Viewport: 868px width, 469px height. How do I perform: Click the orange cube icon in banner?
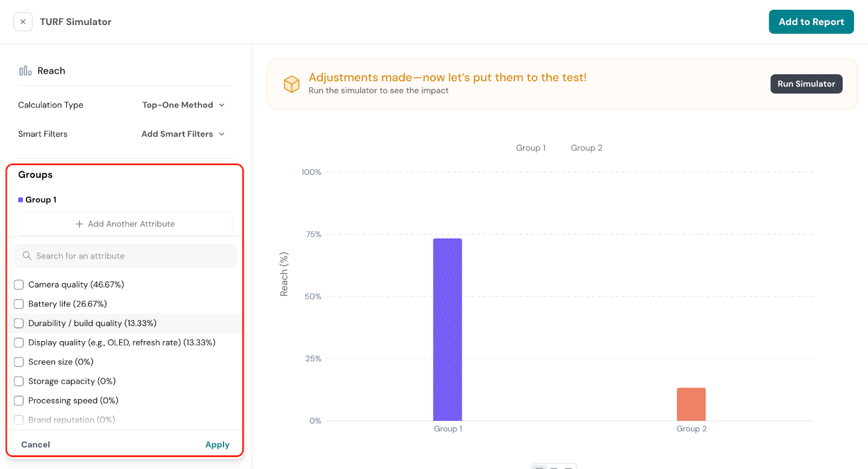tap(291, 84)
